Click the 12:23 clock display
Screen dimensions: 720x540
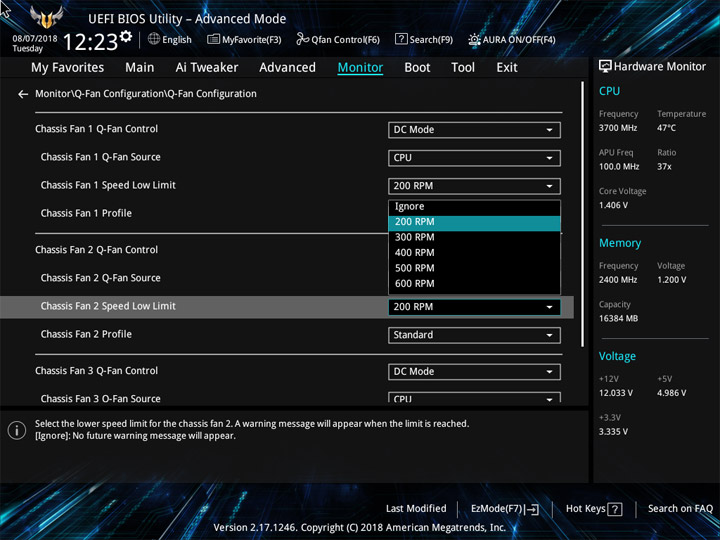pyautogui.click(x=90, y=42)
